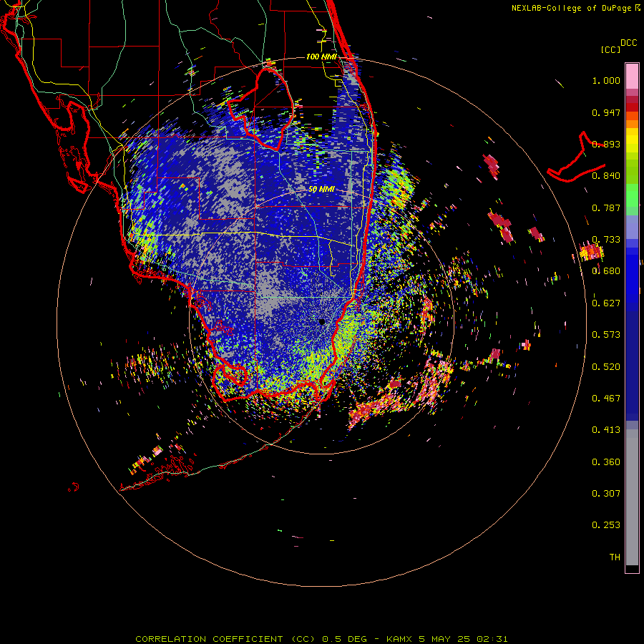Click the 0.893 scale value
Image resolution: width=644 pixels, height=644 pixels.
[606, 144]
